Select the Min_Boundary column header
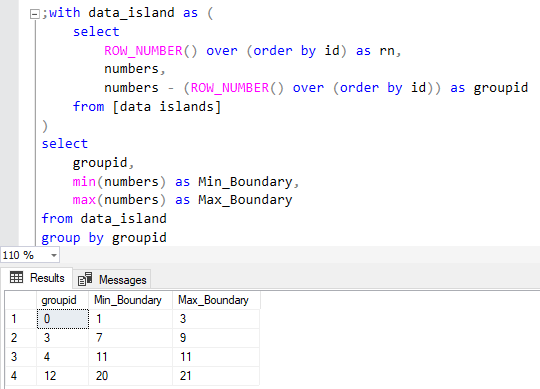The width and height of the screenshot is (540, 389). point(130,300)
